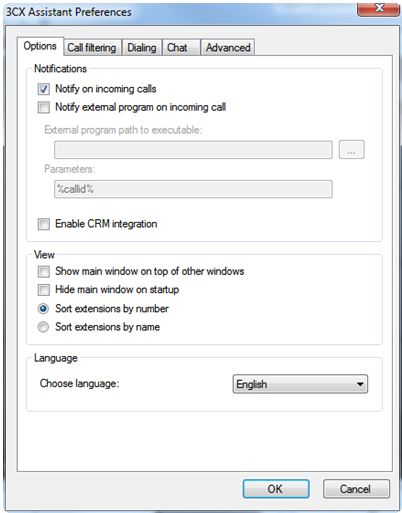Click the Parameters %callid% field
The image size is (402, 513).
(x=193, y=189)
